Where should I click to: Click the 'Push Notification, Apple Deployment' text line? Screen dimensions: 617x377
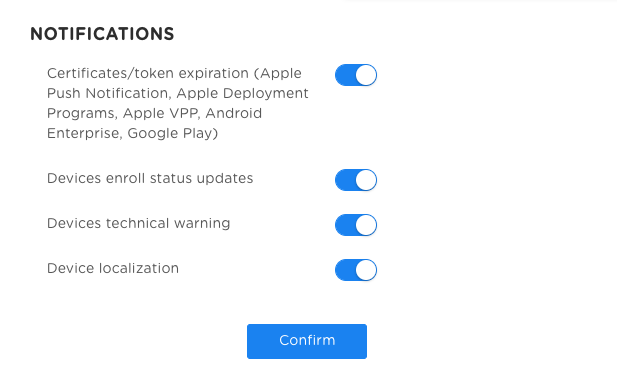pos(177,93)
